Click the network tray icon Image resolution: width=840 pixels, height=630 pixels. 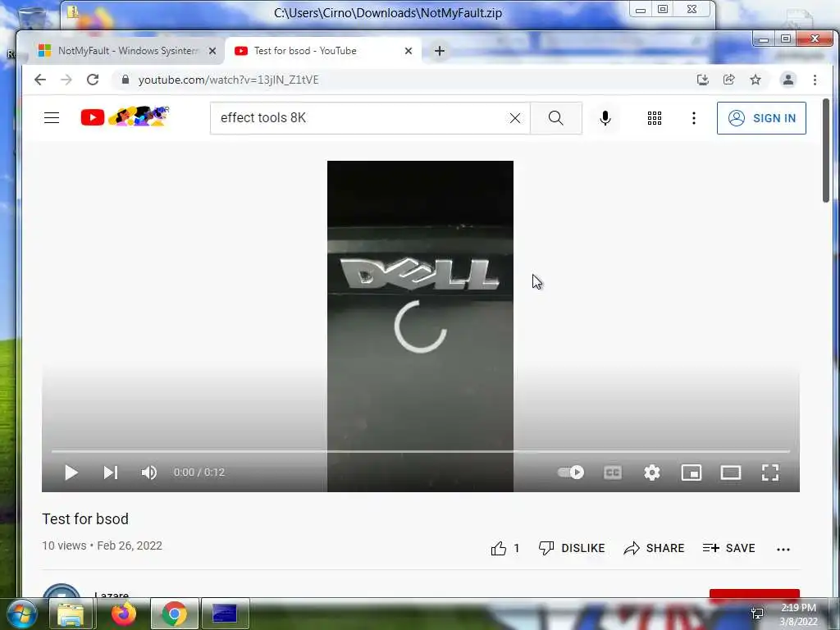pyautogui.click(x=757, y=614)
